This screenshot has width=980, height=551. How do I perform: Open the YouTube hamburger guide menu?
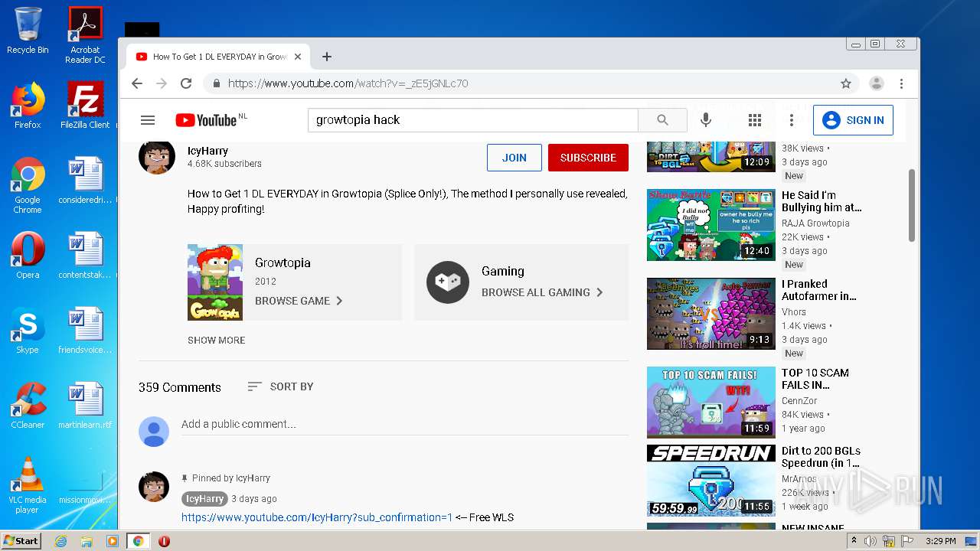148,120
